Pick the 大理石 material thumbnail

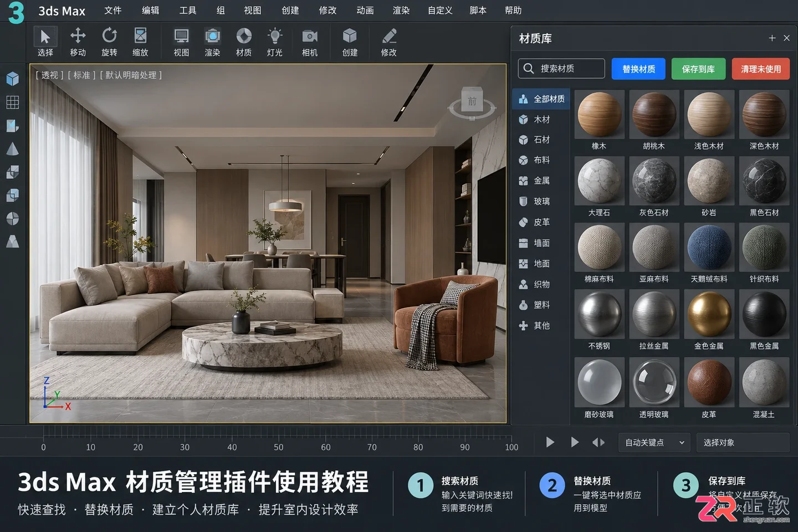599,181
